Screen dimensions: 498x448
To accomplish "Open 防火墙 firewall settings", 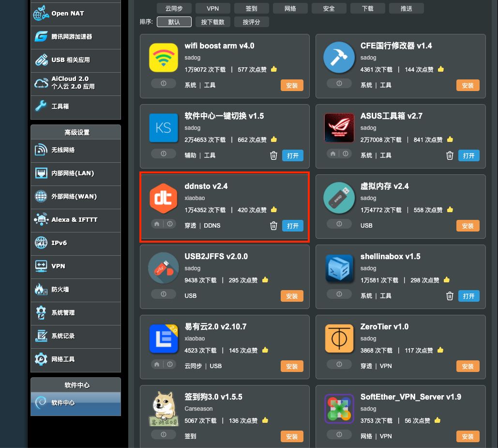I will 75,290.
